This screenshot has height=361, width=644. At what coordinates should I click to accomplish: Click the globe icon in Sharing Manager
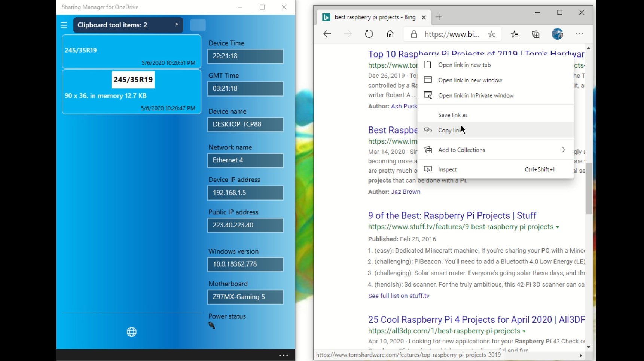point(132,332)
